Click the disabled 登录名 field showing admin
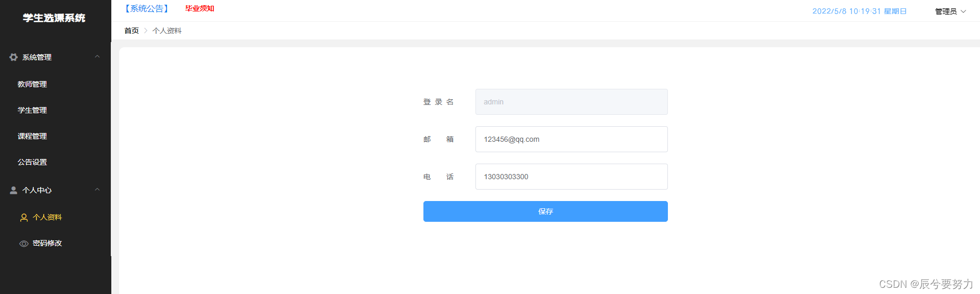Image resolution: width=980 pixels, height=294 pixels. tap(571, 102)
